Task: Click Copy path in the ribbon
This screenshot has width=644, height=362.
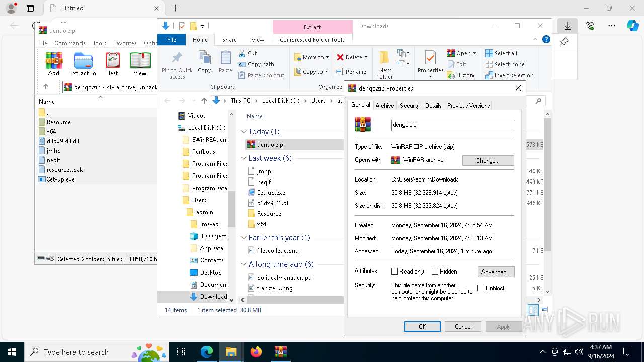Action: [x=256, y=64]
